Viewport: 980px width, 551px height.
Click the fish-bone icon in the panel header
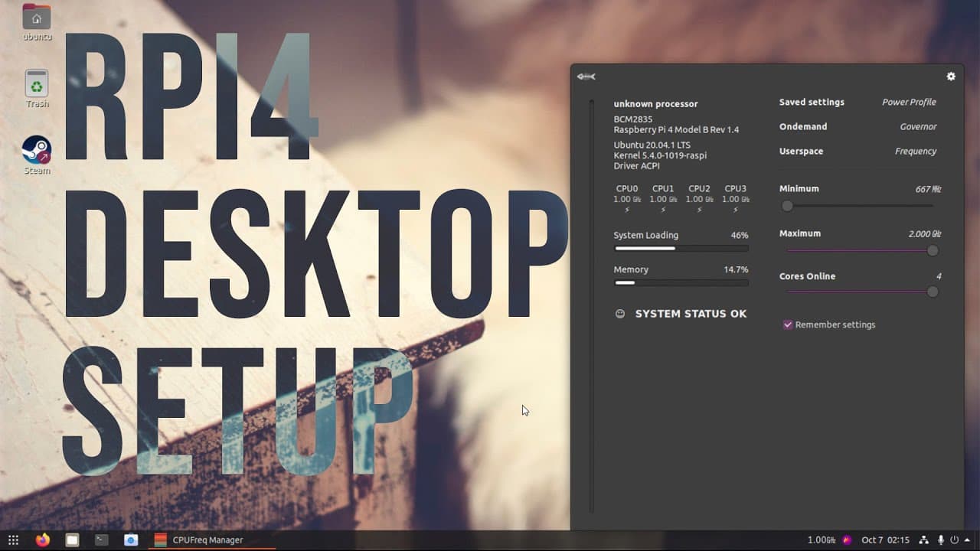coord(586,77)
